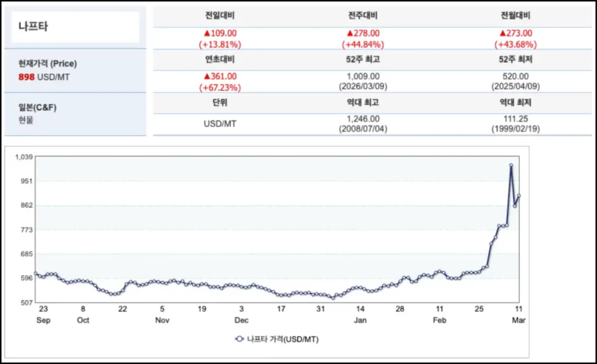This screenshot has width=597, height=364.
Task: Click the 52주 최저 date (2025/04/09)
Action: point(515,87)
